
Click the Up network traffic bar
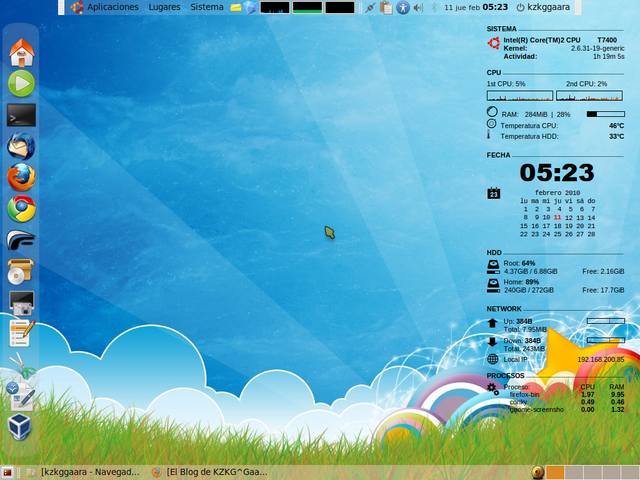[x=606, y=321]
